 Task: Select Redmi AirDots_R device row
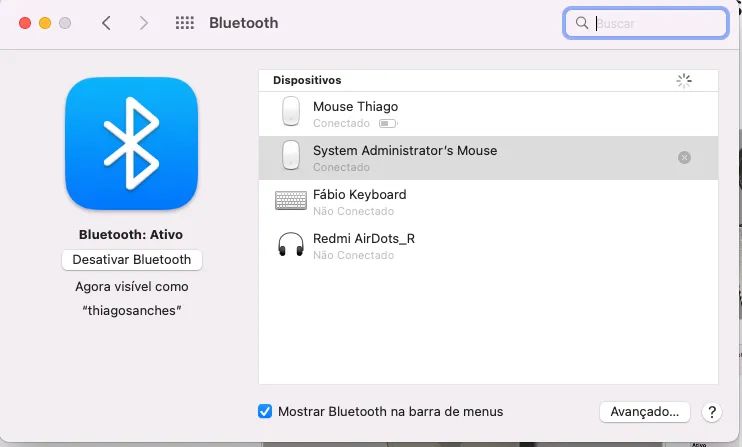click(x=488, y=246)
